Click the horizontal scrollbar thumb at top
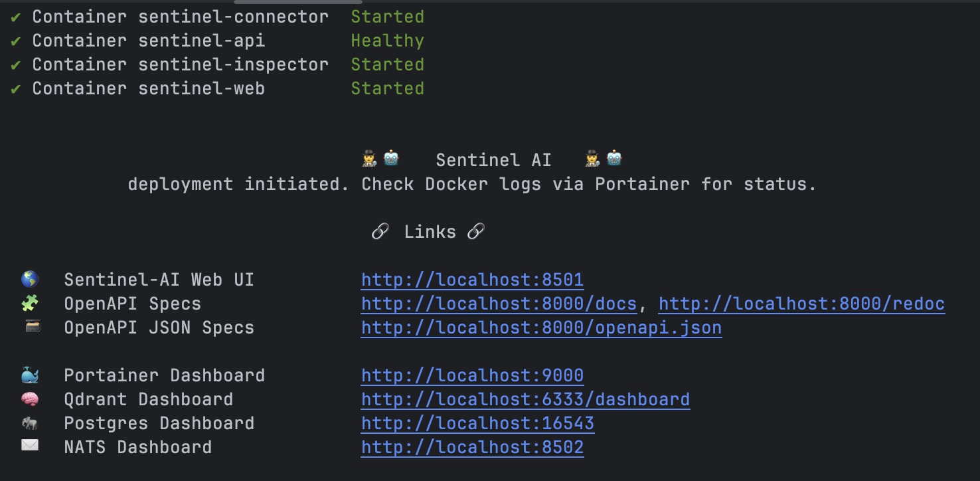 297,1
